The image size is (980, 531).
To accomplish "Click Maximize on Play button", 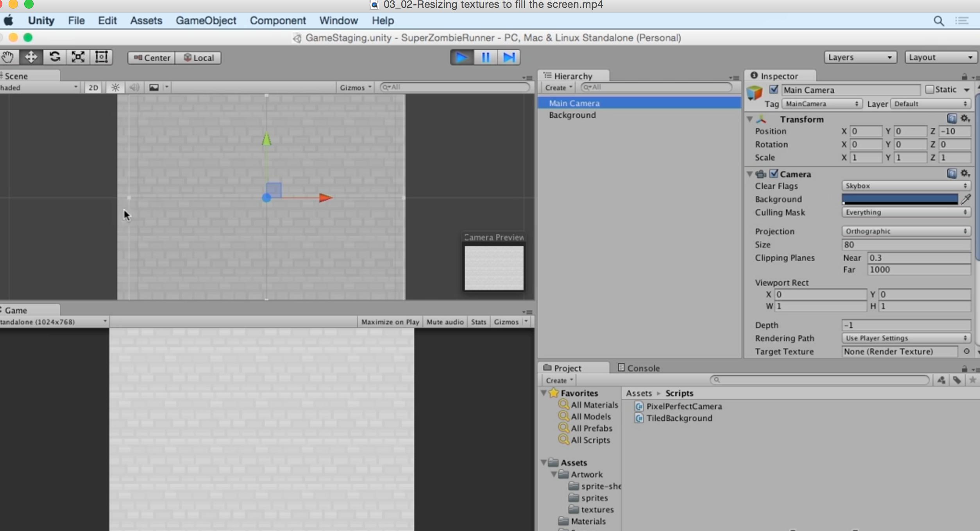I will [390, 322].
